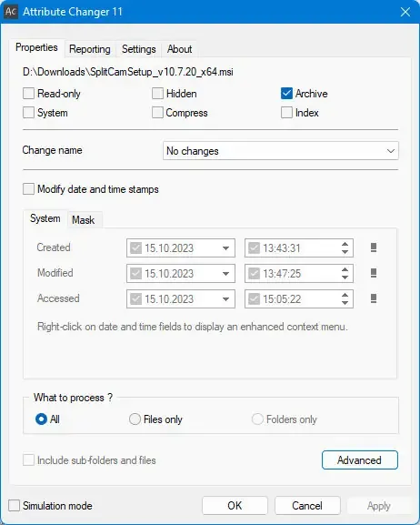Toggle the Compress attribute checkbox
This screenshot has height=525, width=420.
pos(157,113)
